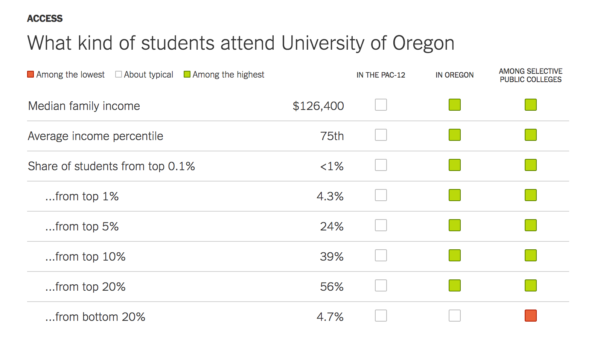Click the red 'Among the lowest' legend square
Viewport: 600px width, 360px height.
tap(30, 74)
